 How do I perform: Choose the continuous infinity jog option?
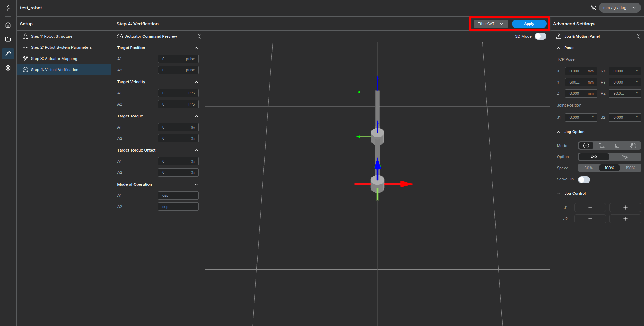[594, 157]
